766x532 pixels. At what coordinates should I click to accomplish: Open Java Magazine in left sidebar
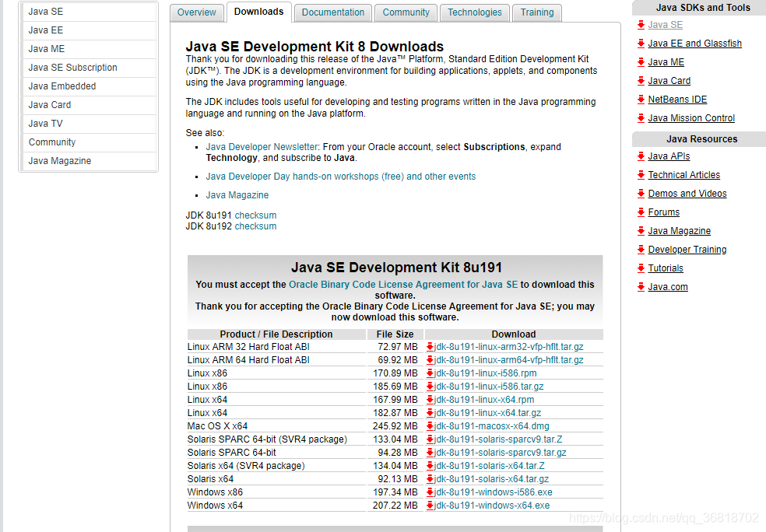[89, 161]
